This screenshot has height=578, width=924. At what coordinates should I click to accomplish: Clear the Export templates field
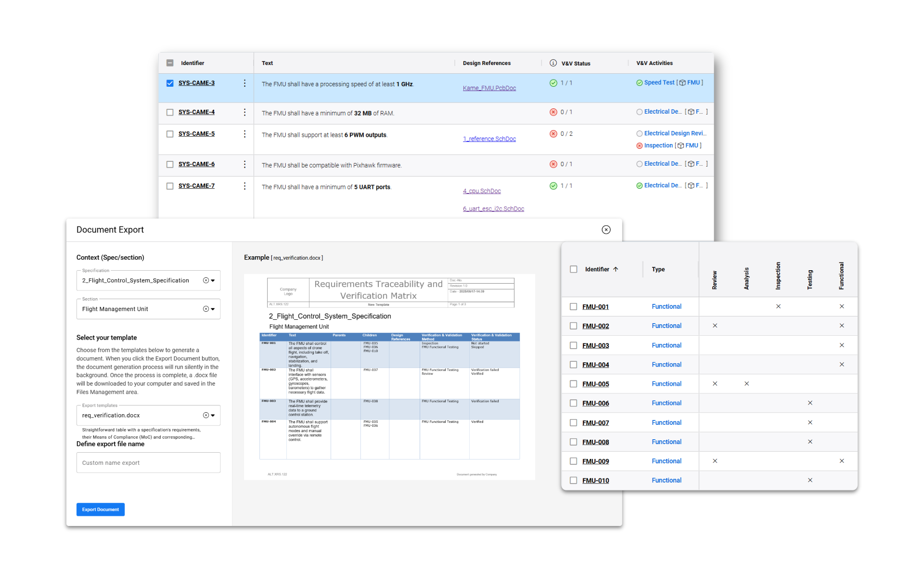click(206, 415)
